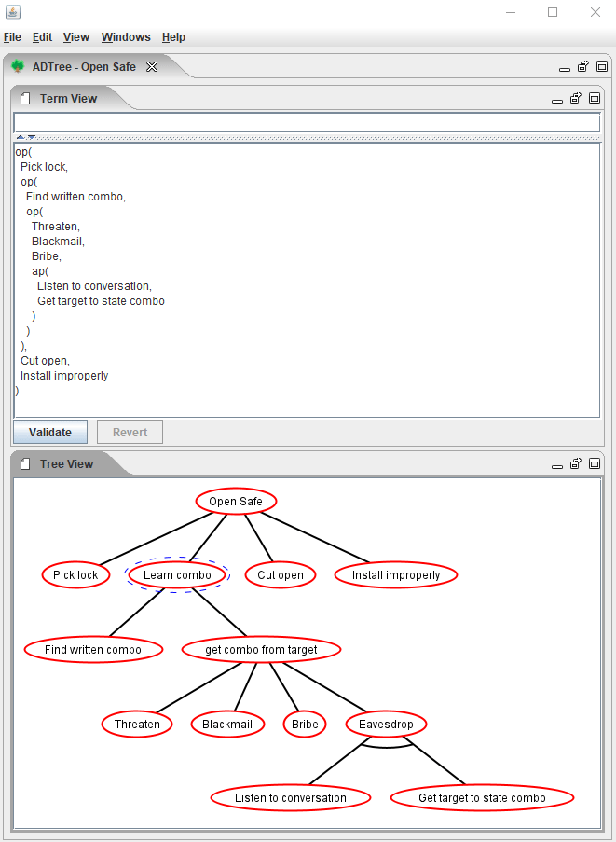
Task: Open the Edit menu
Action: click(42, 37)
